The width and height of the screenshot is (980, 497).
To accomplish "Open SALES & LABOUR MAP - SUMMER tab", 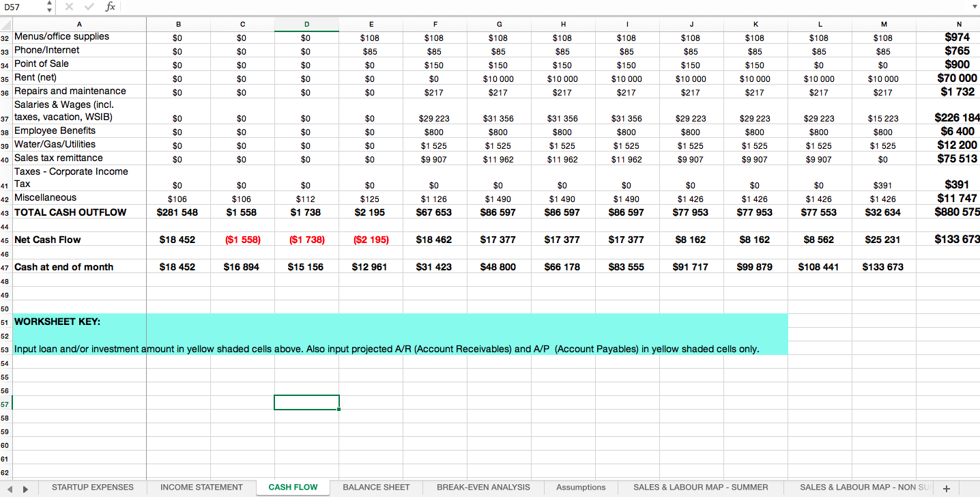I will point(701,487).
